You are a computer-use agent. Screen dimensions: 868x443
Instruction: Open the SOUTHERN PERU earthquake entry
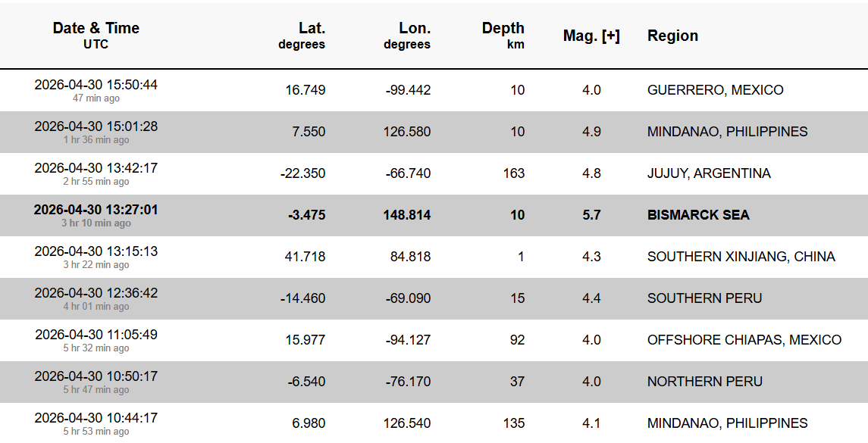tap(704, 298)
